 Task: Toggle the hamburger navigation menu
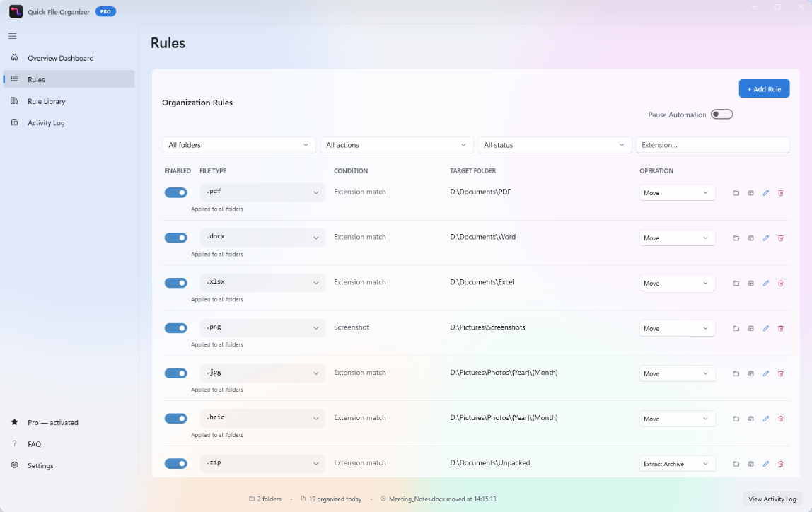(13, 36)
